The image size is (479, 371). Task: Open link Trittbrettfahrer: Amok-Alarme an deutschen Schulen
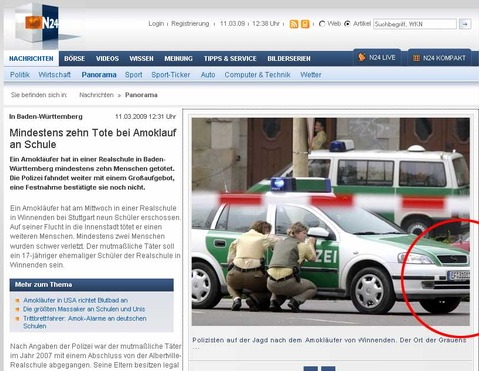[85, 322]
